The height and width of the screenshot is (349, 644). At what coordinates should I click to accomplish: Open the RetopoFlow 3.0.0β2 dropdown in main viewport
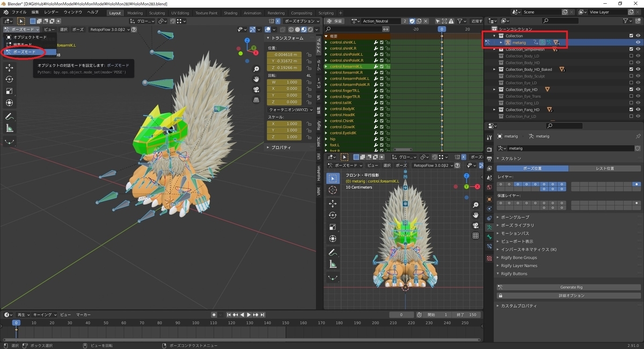(x=109, y=30)
